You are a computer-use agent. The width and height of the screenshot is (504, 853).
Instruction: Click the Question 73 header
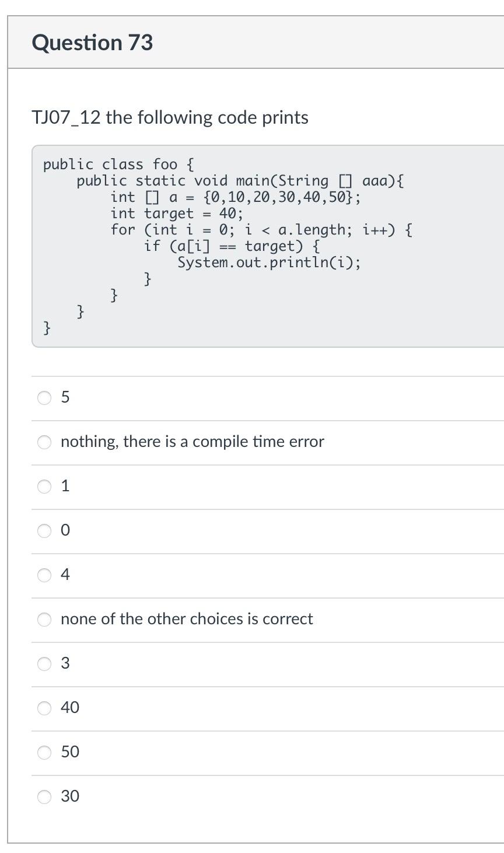coord(93,42)
